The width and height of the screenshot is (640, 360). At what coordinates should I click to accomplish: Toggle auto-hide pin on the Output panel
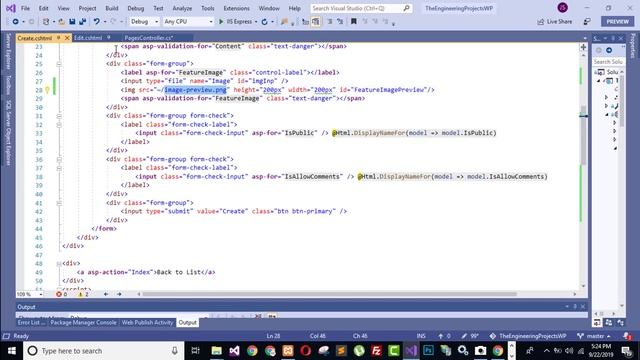tap(575, 307)
